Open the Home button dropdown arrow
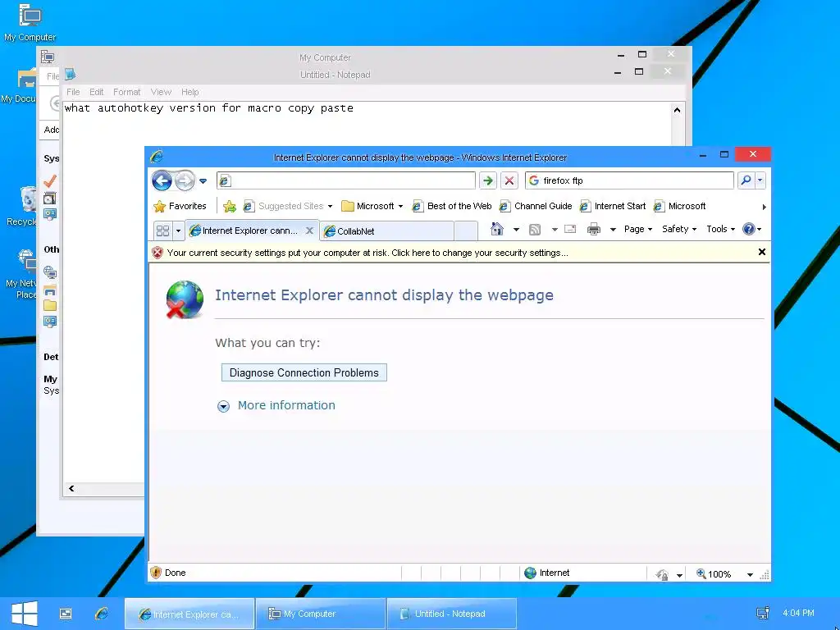This screenshot has width=840, height=630. click(516, 230)
